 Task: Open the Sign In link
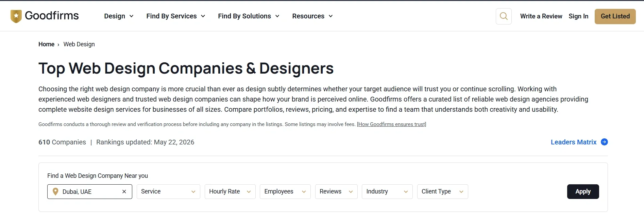point(578,16)
